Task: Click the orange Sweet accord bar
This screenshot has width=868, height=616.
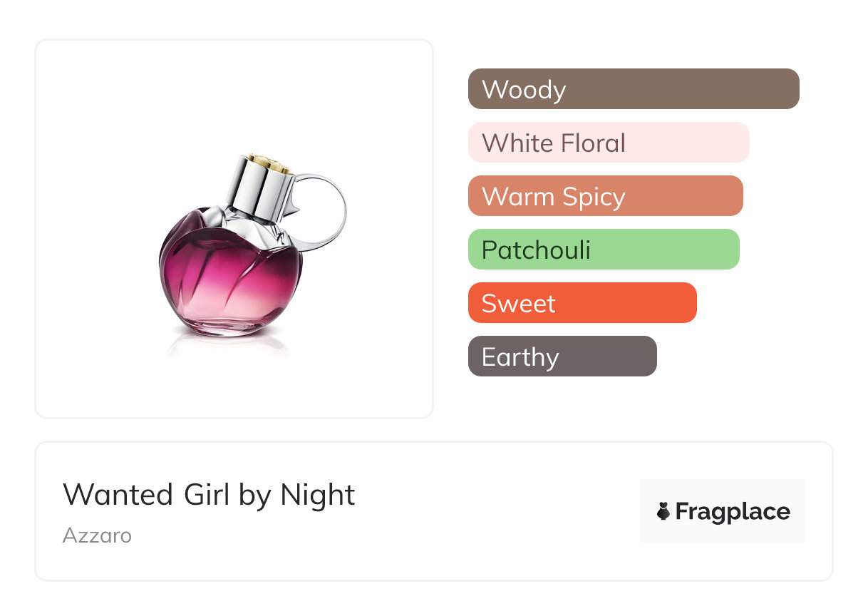Action: pyautogui.click(x=582, y=303)
